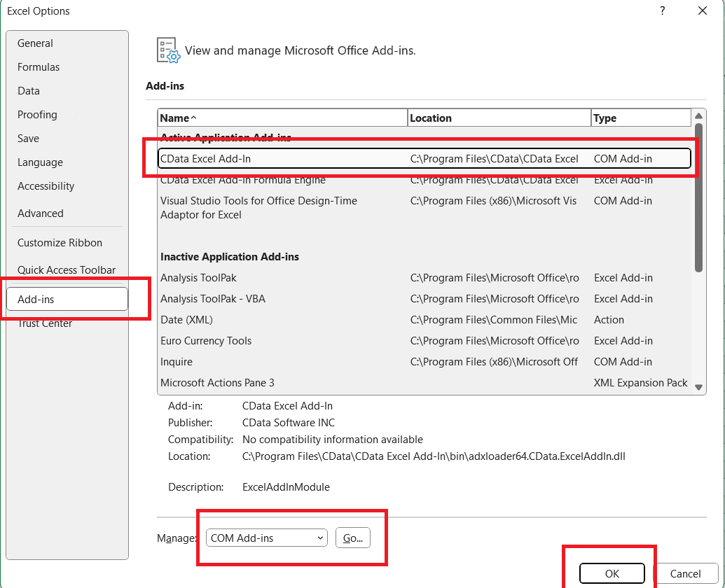Click the list scroll down arrow
The height and width of the screenshot is (588, 725).
[698, 388]
